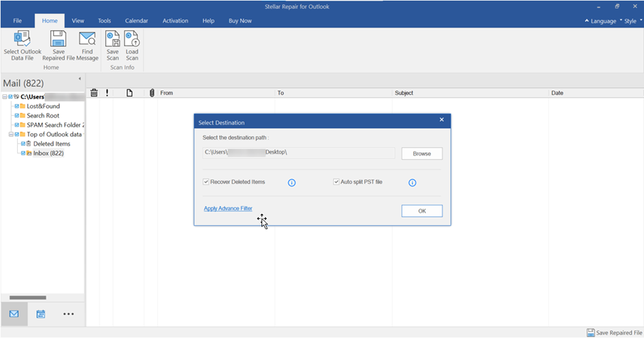Click the attachment paperclip column icon
Image resolution: width=644 pixels, height=338 pixels.
click(x=152, y=93)
